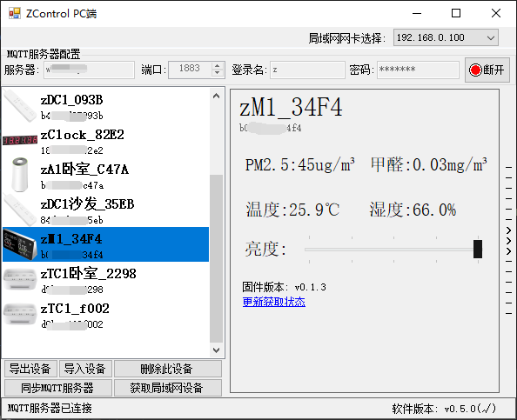Open device zTC1卧室_2298 from the list
This screenshot has width=517, height=420.
coord(106,279)
